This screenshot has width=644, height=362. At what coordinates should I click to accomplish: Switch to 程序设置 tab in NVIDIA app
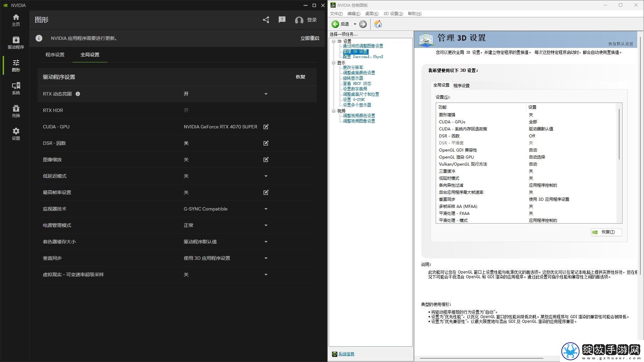pos(55,55)
